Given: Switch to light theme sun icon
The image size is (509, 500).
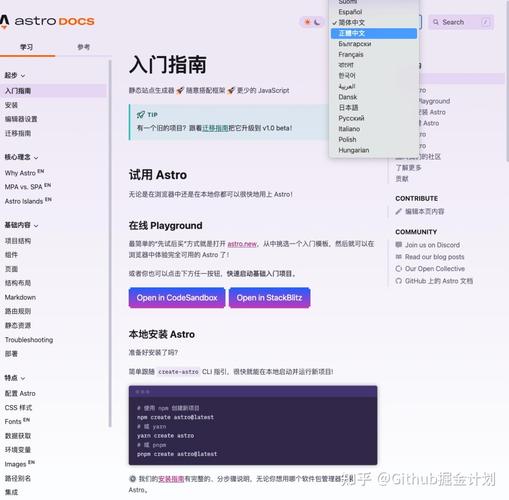Looking at the screenshot, I should [307, 22].
